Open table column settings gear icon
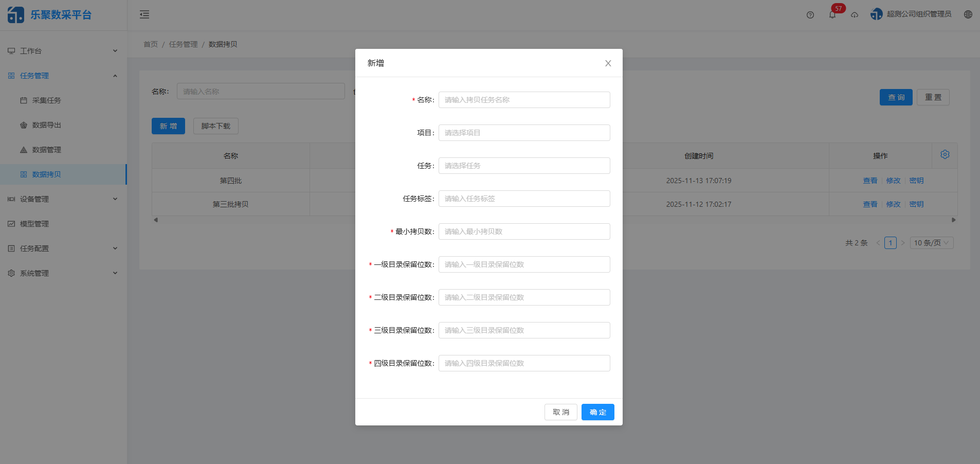980x464 pixels. coord(945,155)
